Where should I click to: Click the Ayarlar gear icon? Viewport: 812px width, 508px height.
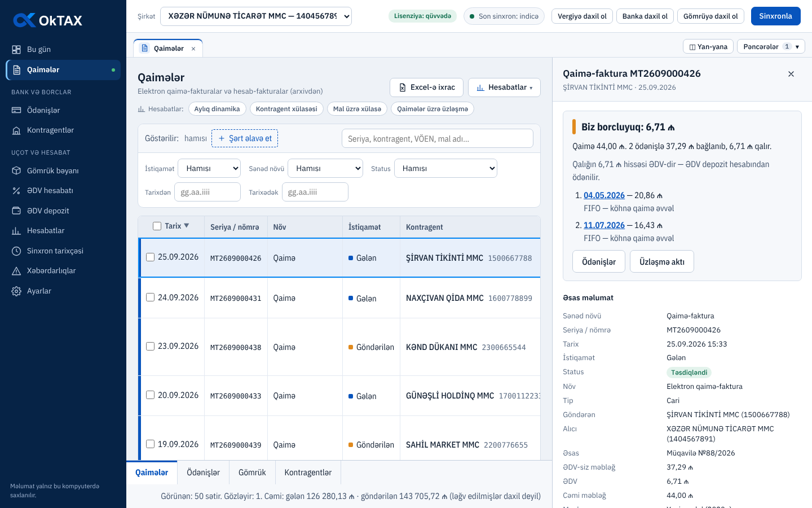click(x=16, y=291)
